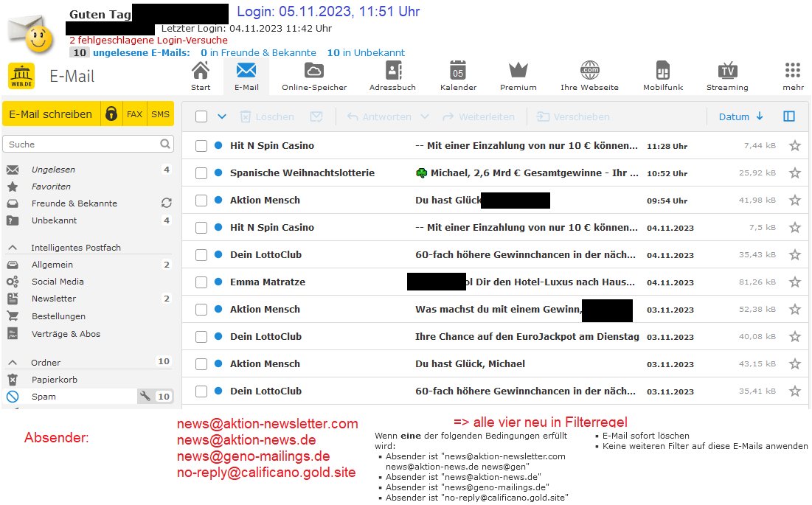Tick checkbox for 09:54 Uhr Aktion Mensch email
The width and height of the screenshot is (812, 505).
coord(201,201)
